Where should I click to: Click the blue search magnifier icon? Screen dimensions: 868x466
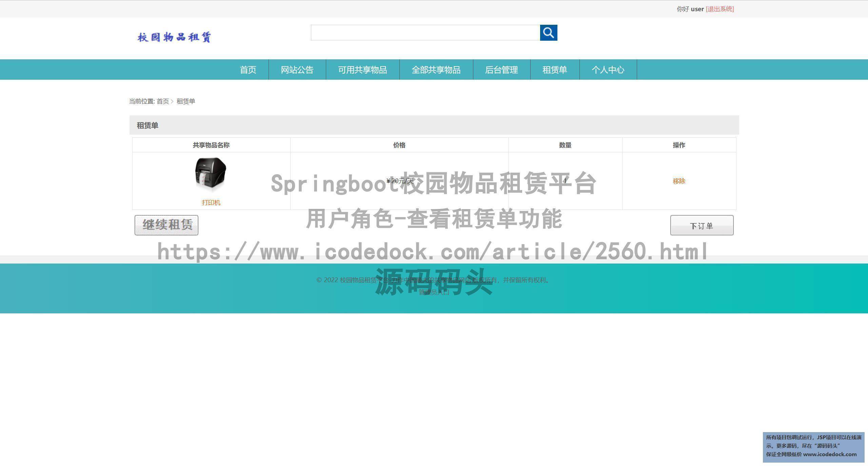(548, 33)
